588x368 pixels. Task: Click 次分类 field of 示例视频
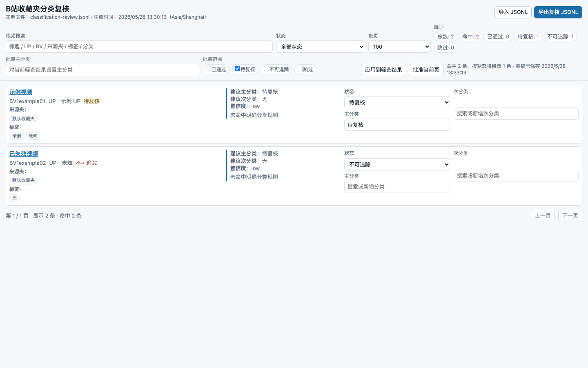point(516,114)
